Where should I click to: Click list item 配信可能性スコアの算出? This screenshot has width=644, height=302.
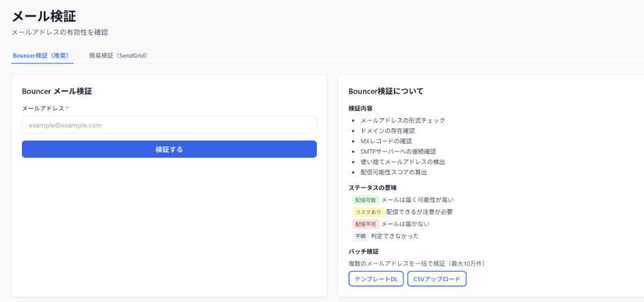(393, 173)
